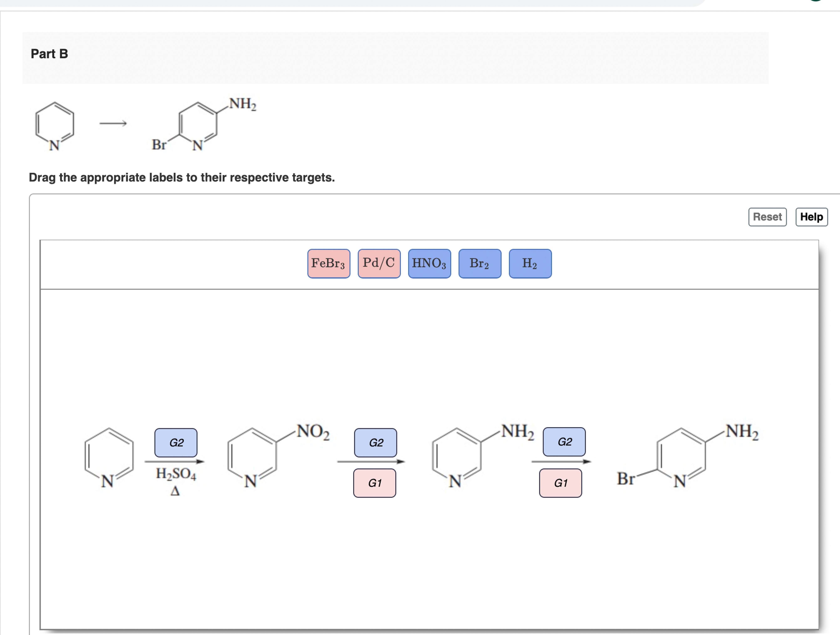Screen dimensions: 840x635
Task: Pick the HNO3 reagent label
Action: click(429, 263)
